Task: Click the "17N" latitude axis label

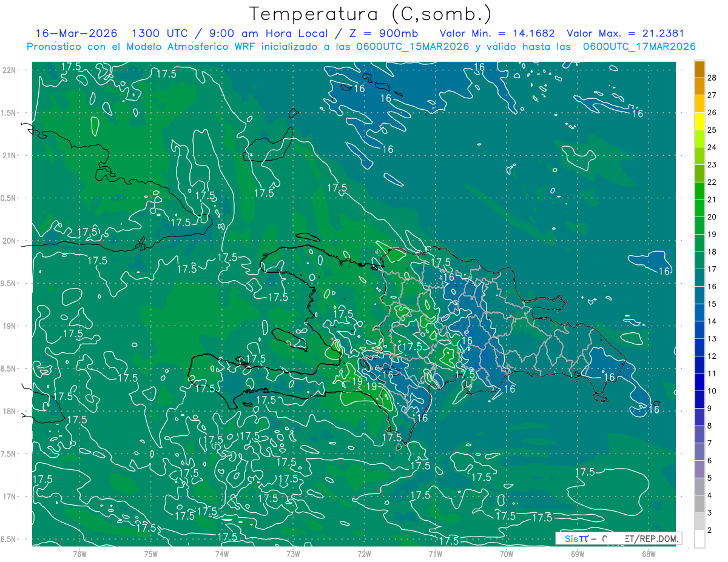Action: pyautogui.click(x=8, y=497)
